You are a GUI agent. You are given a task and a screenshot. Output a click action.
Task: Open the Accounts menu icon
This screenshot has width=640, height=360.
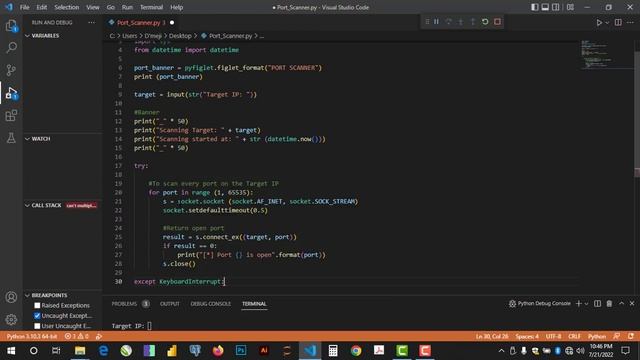point(11,297)
